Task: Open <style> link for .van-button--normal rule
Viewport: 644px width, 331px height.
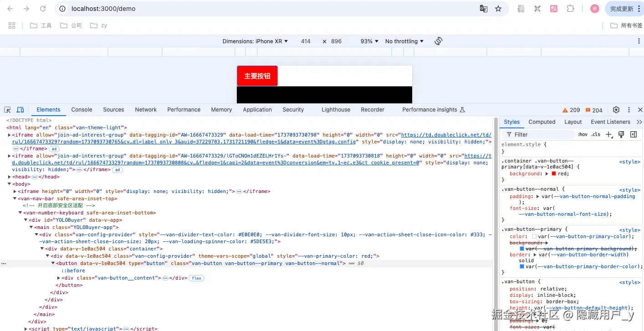Action: click(x=630, y=190)
